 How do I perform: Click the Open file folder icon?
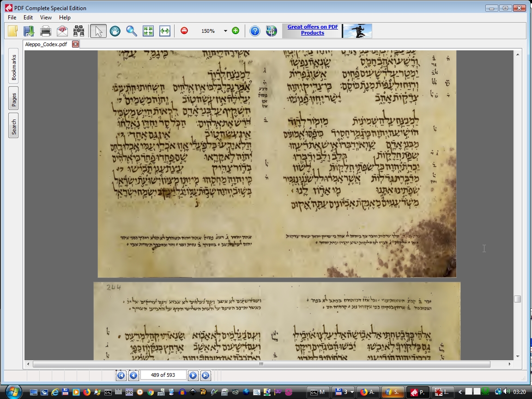coord(12,31)
